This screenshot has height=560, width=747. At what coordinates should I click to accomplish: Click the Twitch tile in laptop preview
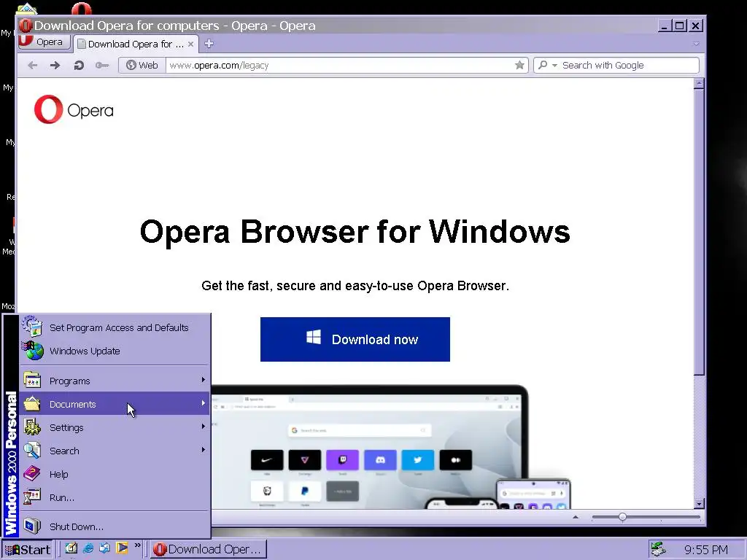point(342,460)
